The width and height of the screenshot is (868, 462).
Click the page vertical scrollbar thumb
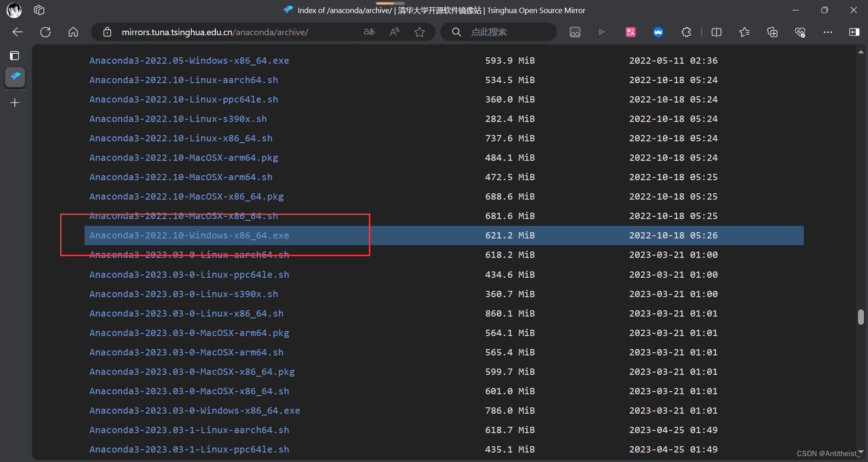click(861, 317)
